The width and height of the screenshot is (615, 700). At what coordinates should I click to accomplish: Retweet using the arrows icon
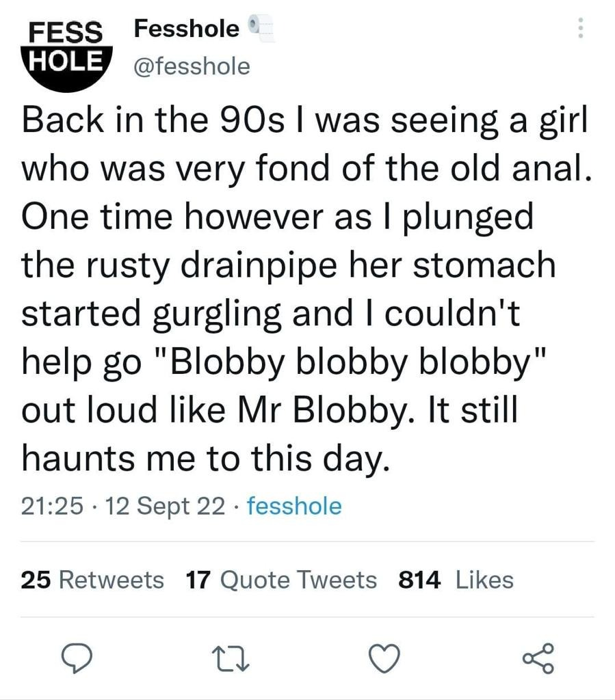click(229, 658)
